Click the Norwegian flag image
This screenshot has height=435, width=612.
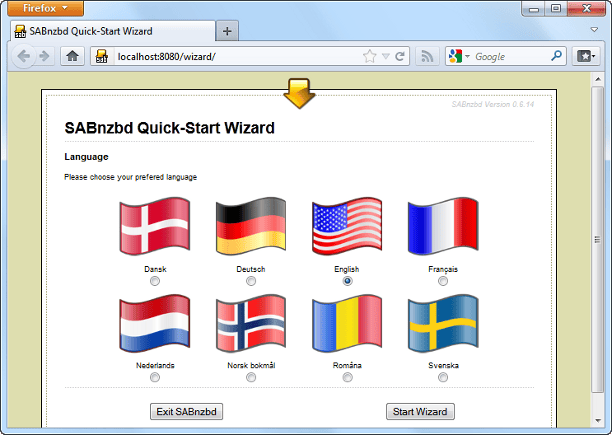(x=251, y=323)
